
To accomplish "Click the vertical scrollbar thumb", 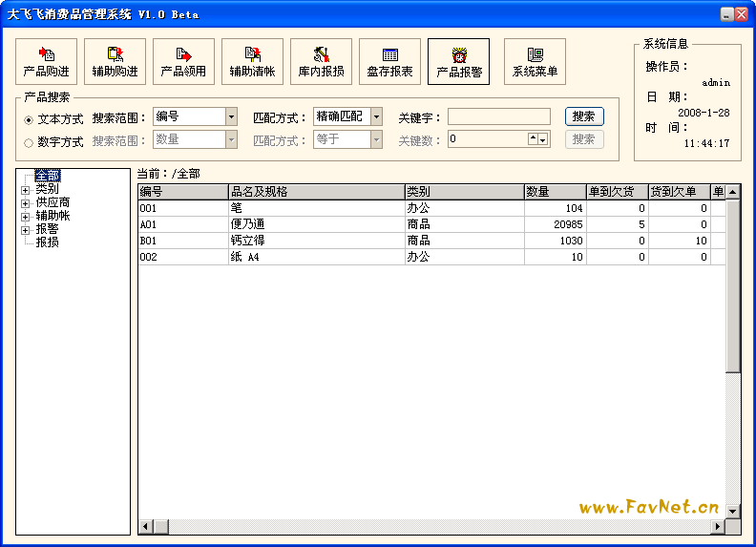I will 733,285.
